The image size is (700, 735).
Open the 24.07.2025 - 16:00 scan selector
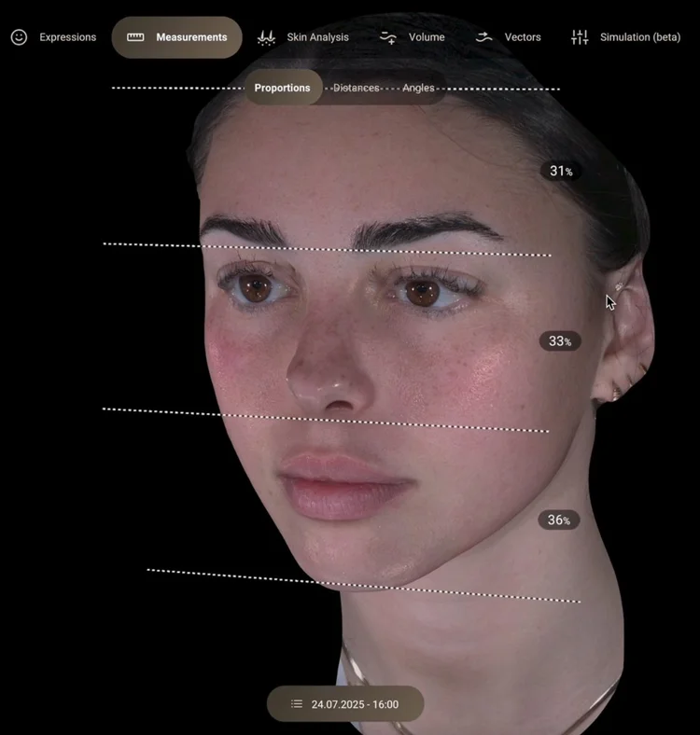pos(345,703)
